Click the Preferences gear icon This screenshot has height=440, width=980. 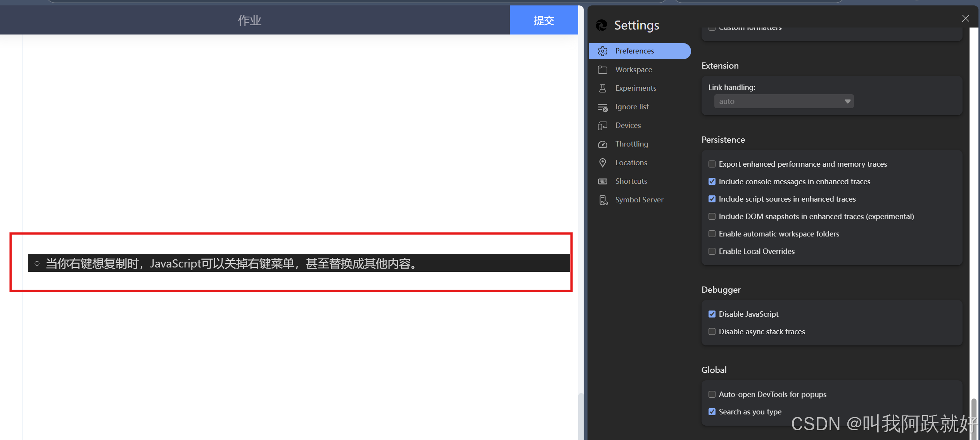602,51
